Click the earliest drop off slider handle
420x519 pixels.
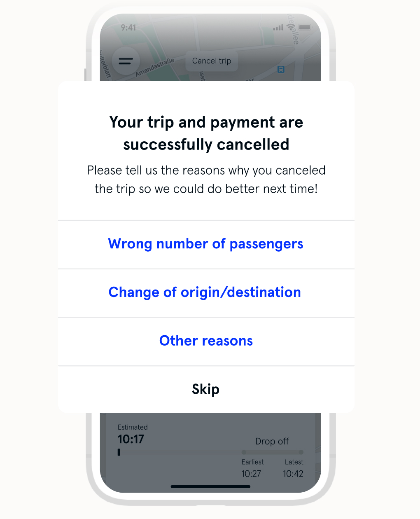244,452
